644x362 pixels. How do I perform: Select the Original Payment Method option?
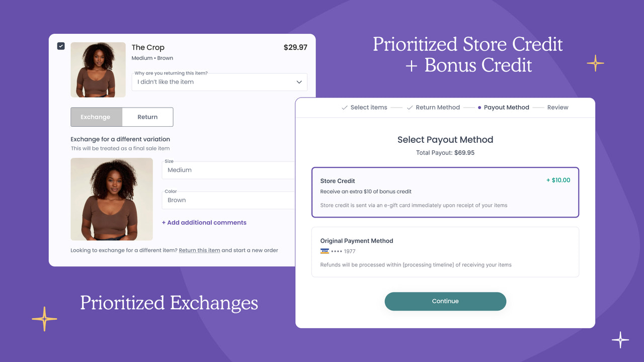(x=445, y=252)
